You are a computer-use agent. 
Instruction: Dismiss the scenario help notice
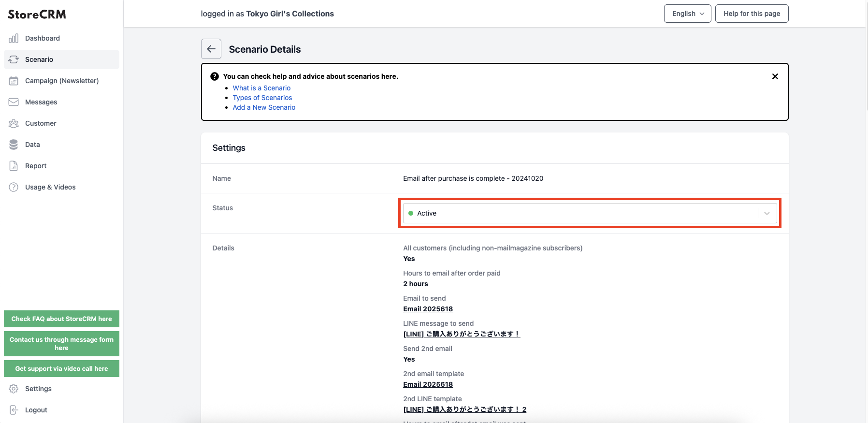click(775, 76)
